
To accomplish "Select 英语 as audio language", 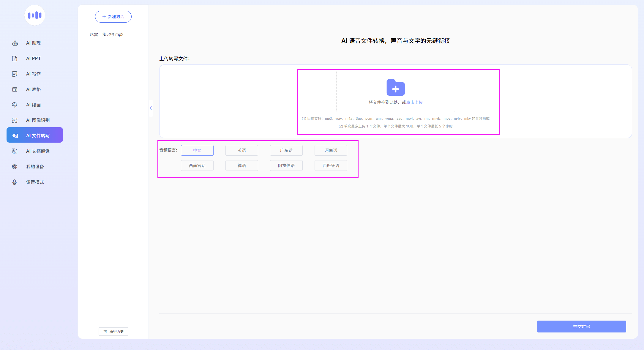I will [x=241, y=150].
